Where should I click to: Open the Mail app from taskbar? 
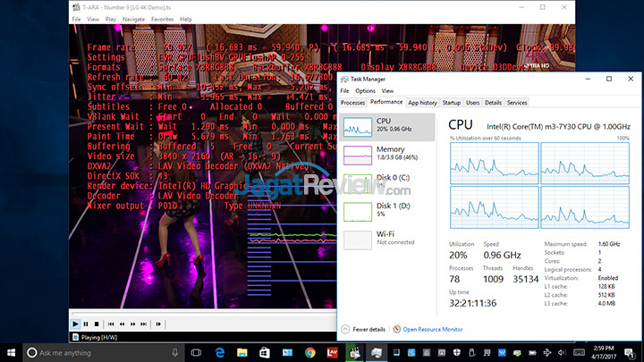(287, 352)
